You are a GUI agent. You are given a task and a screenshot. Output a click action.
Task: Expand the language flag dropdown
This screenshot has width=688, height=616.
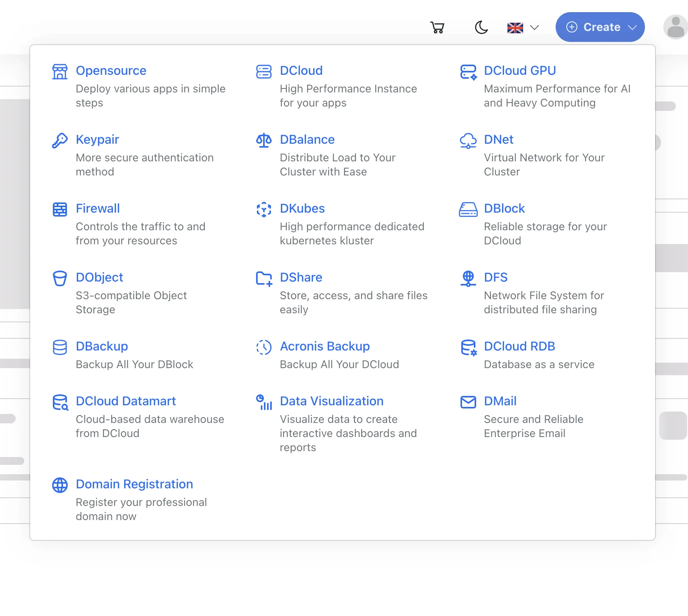click(523, 28)
